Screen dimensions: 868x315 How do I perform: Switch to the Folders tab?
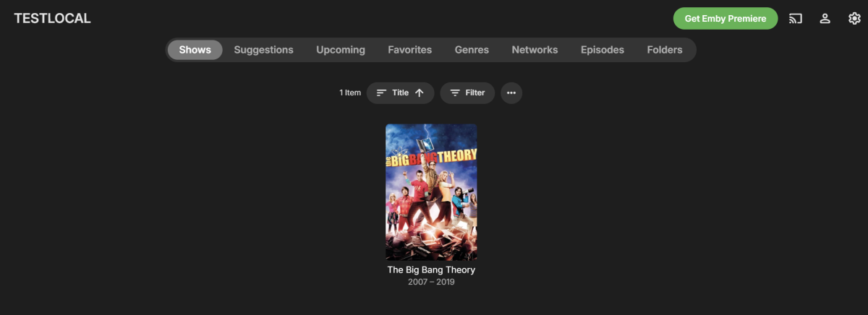tap(665, 50)
